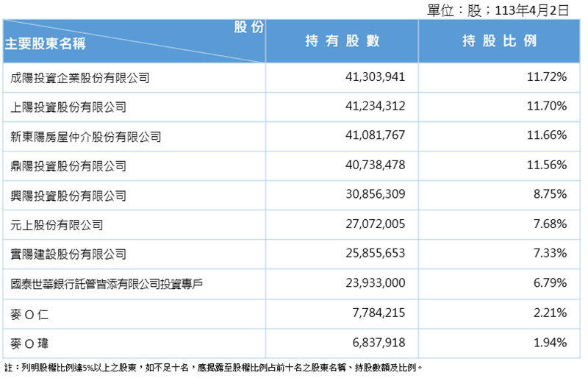Click the 11.56% percentage cell
The image size is (588, 378).
tap(547, 165)
